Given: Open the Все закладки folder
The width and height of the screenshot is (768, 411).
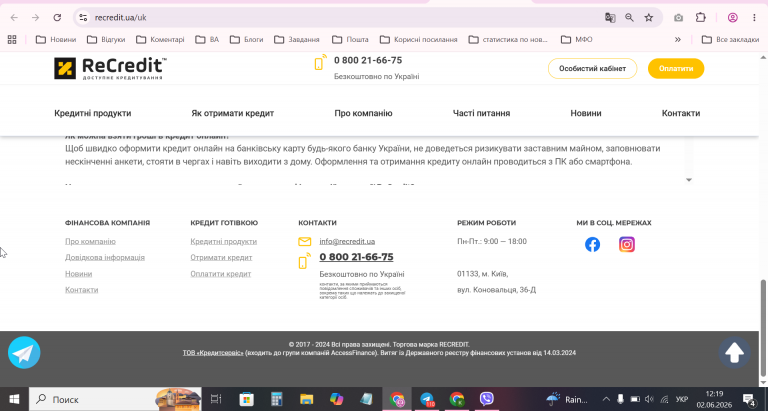Looking at the screenshot, I should pyautogui.click(x=730, y=39).
